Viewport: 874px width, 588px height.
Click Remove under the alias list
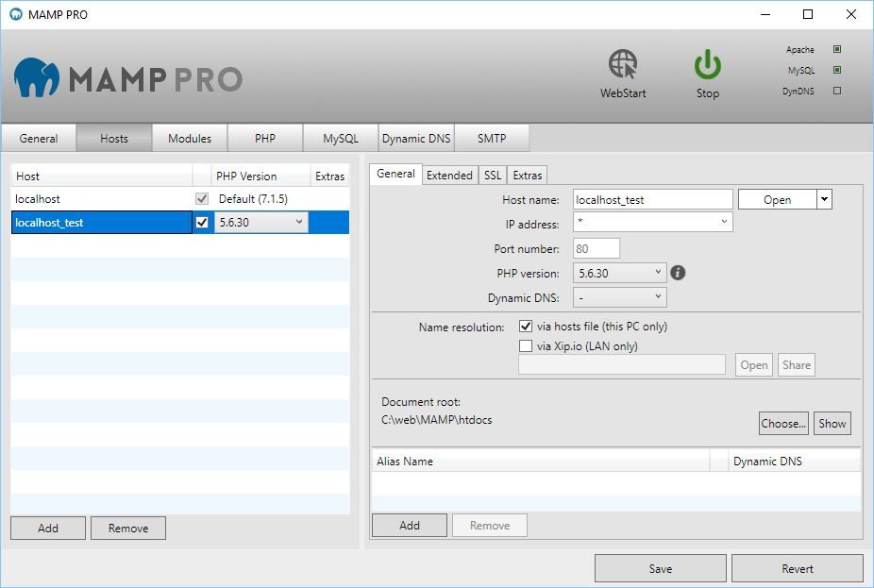coord(490,525)
